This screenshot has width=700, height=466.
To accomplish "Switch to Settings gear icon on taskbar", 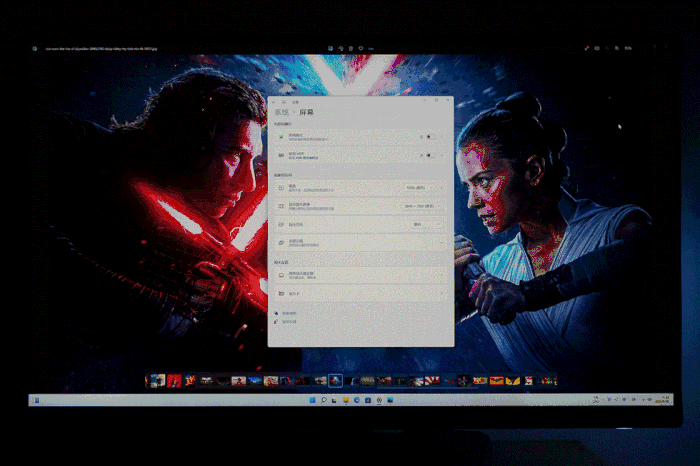I will [x=379, y=400].
